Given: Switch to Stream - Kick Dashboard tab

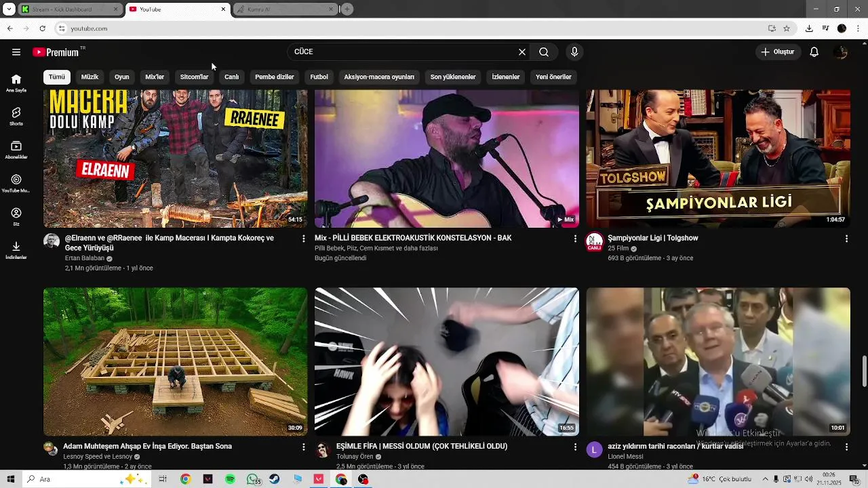Looking at the screenshot, I should coord(69,9).
